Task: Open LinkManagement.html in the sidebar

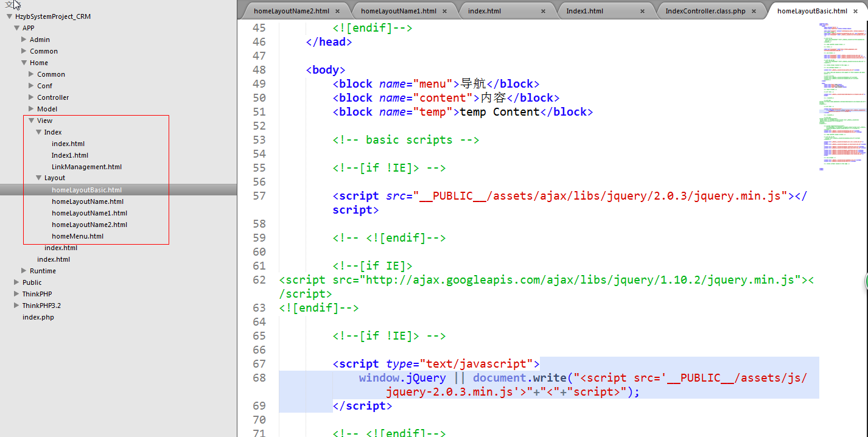Action: (86, 167)
